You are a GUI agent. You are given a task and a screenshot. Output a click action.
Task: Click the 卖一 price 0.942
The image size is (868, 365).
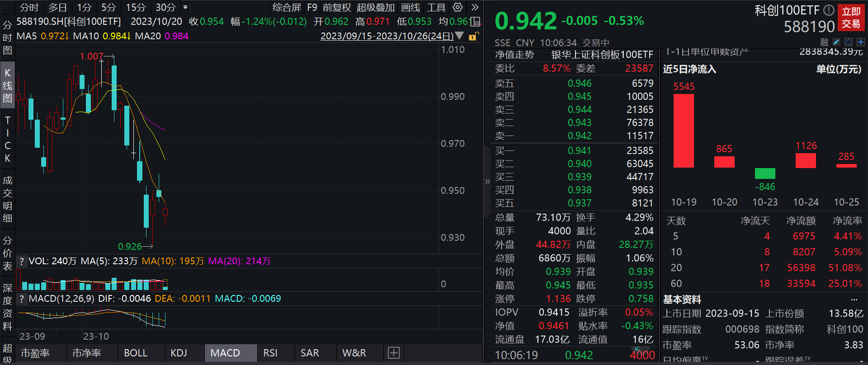coord(580,136)
